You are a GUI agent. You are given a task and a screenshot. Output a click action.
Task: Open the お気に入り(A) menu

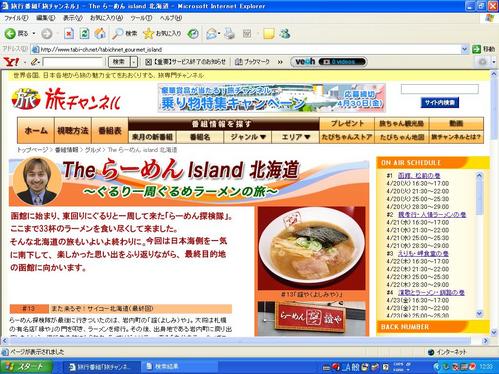[106, 18]
